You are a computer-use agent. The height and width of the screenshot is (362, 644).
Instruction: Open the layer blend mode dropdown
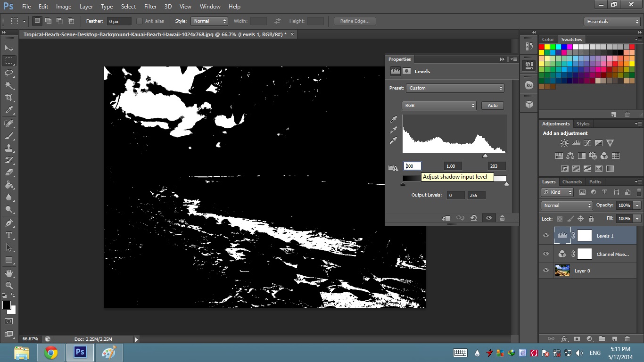567,206
